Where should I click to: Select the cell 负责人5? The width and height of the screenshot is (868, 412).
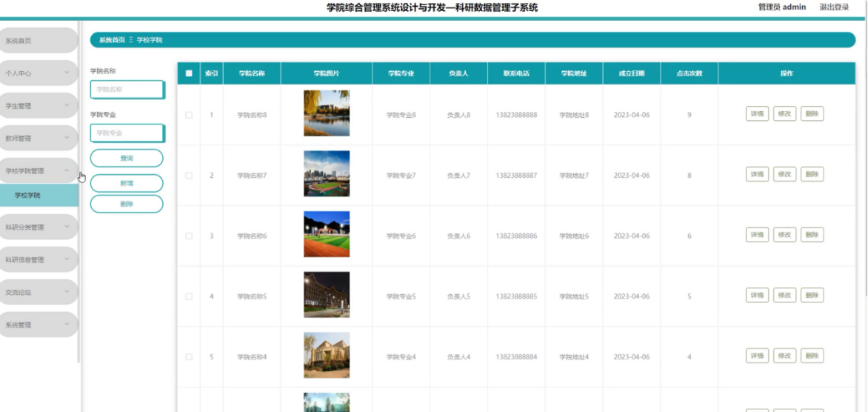pyautogui.click(x=459, y=296)
